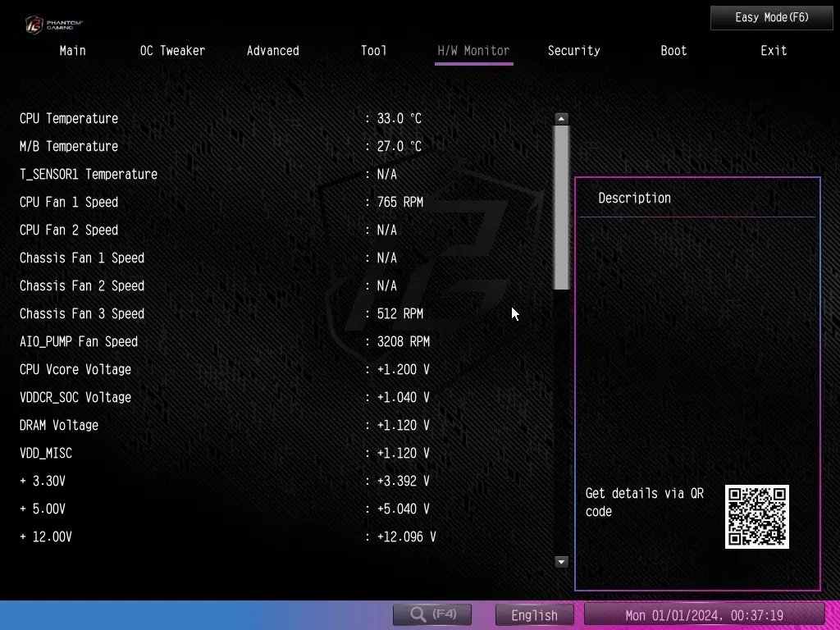Open the Boot tab
The width and height of the screenshot is (840, 630).
[673, 51]
